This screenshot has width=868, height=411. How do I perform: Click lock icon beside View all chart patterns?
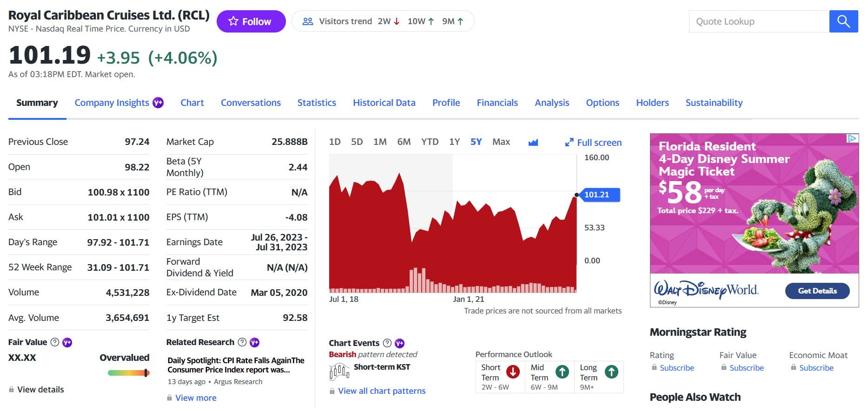click(332, 391)
